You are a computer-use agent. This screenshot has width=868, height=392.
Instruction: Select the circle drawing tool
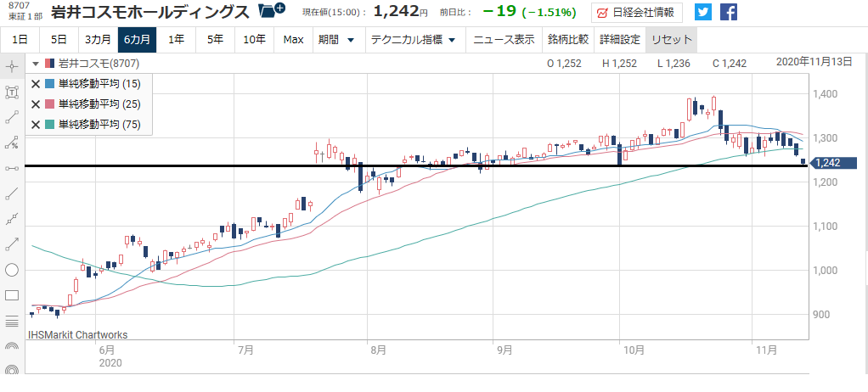(12, 270)
